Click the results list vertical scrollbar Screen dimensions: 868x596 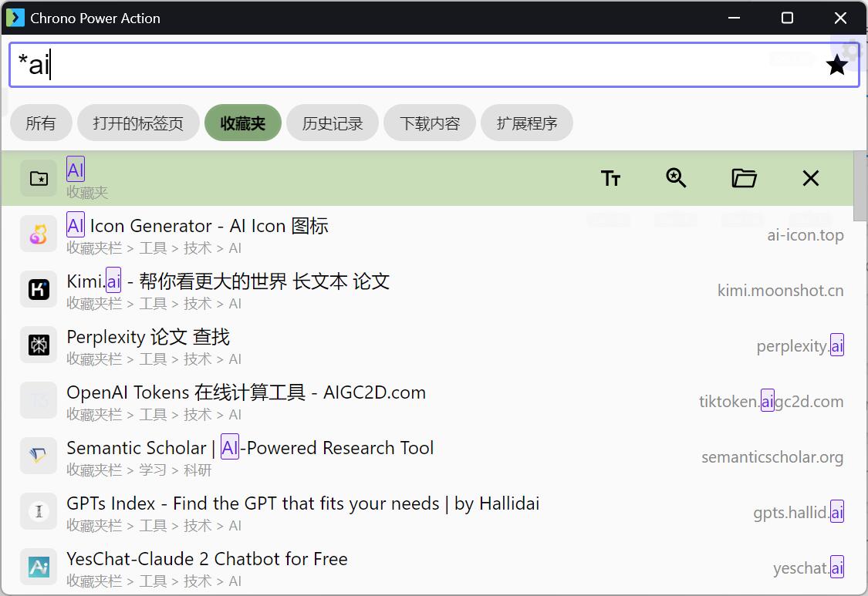pos(860,185)
